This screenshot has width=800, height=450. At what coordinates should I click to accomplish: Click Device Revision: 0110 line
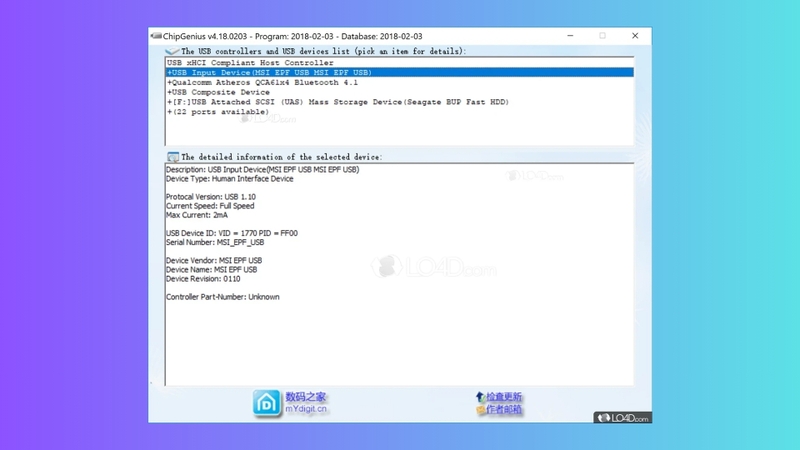click(203, 279)
